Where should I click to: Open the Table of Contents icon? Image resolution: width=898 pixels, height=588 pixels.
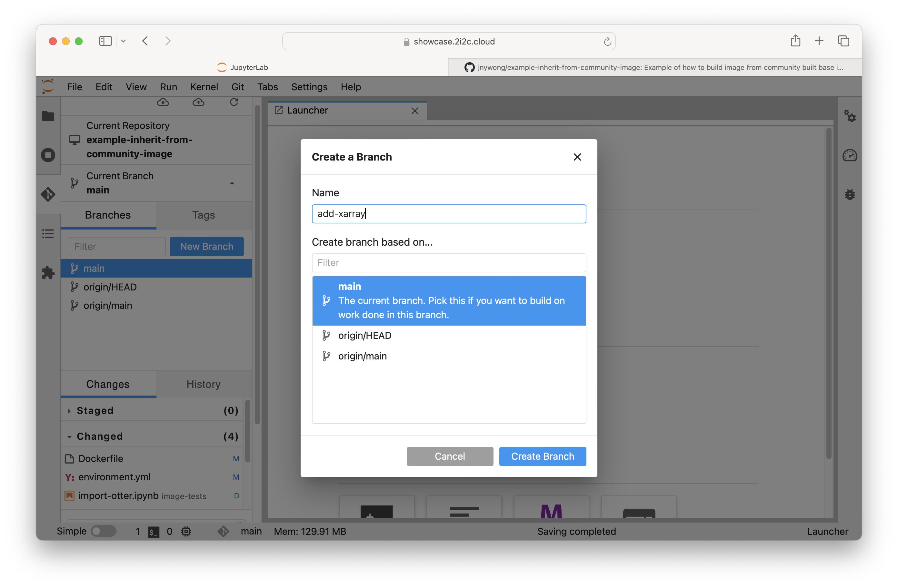48,234
